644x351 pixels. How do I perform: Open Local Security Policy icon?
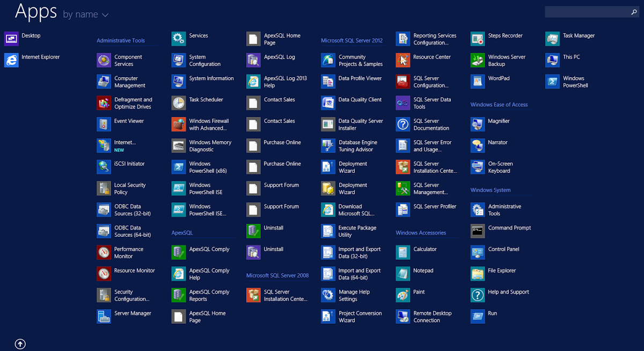104,189
